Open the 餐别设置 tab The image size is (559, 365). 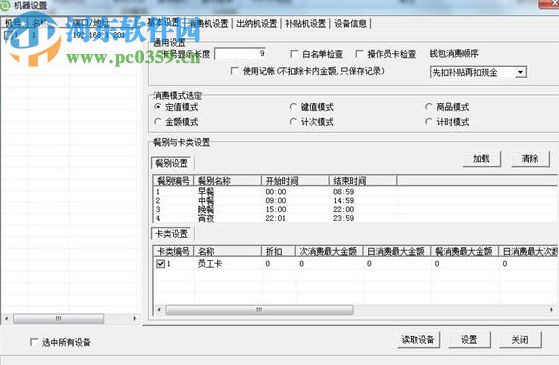tap(171, 163)
